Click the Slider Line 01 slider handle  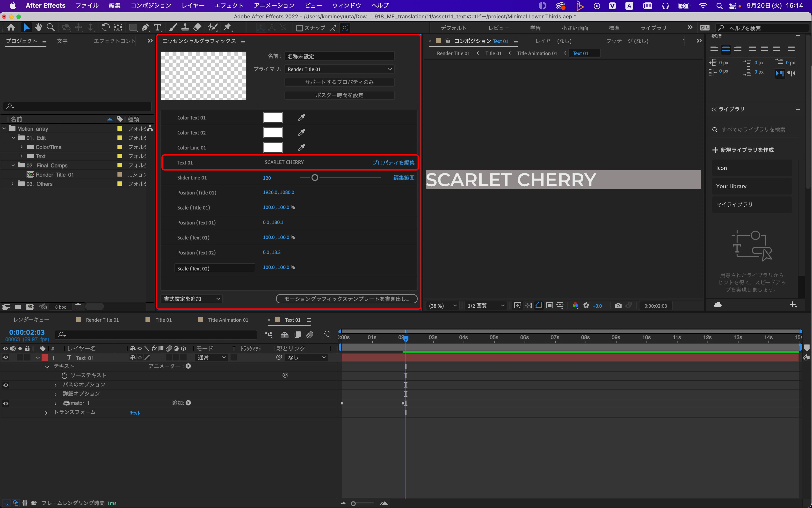(314, 178)
